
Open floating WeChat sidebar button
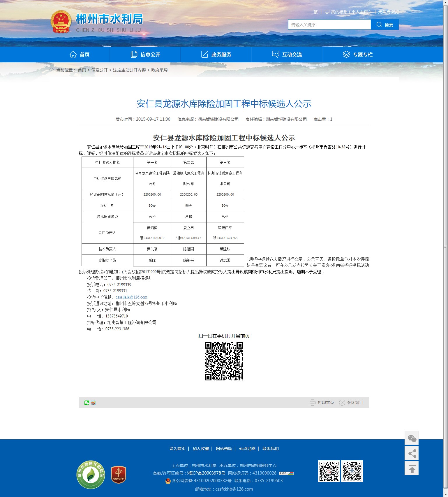[412, 438]
